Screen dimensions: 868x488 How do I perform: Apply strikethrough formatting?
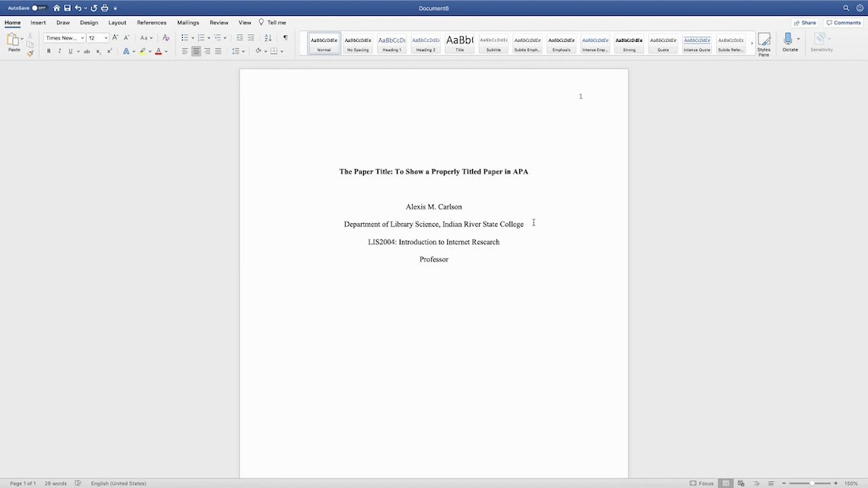[87, 51]
